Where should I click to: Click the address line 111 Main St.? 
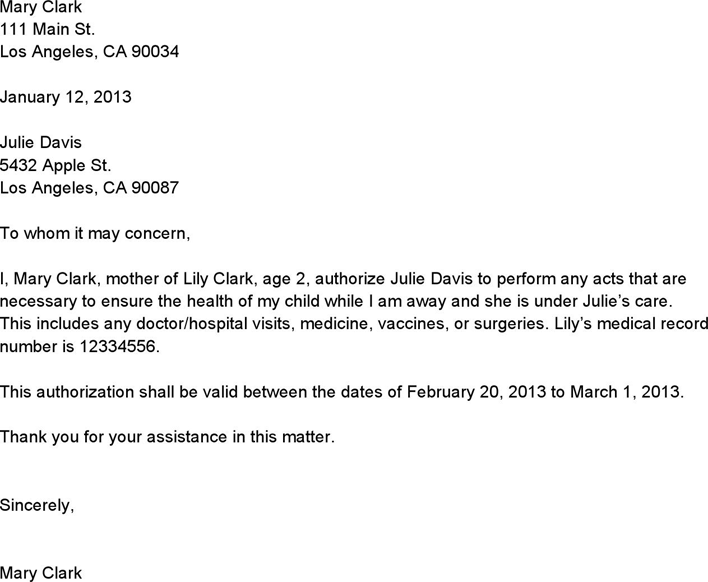47,29
